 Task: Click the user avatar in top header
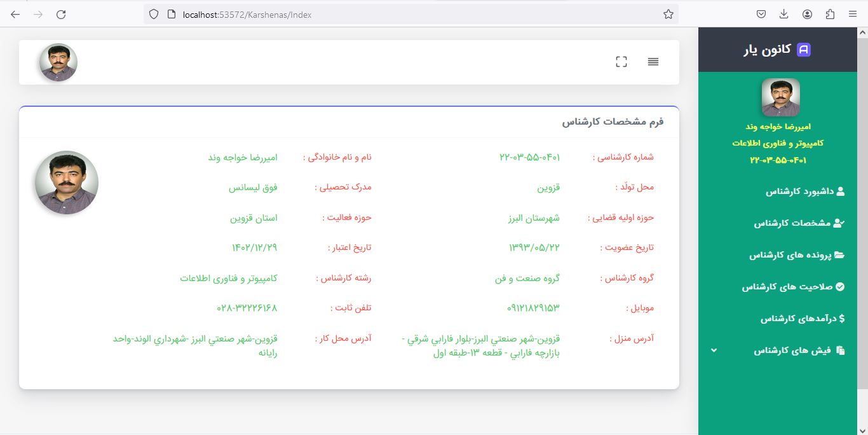pos(58,62)
